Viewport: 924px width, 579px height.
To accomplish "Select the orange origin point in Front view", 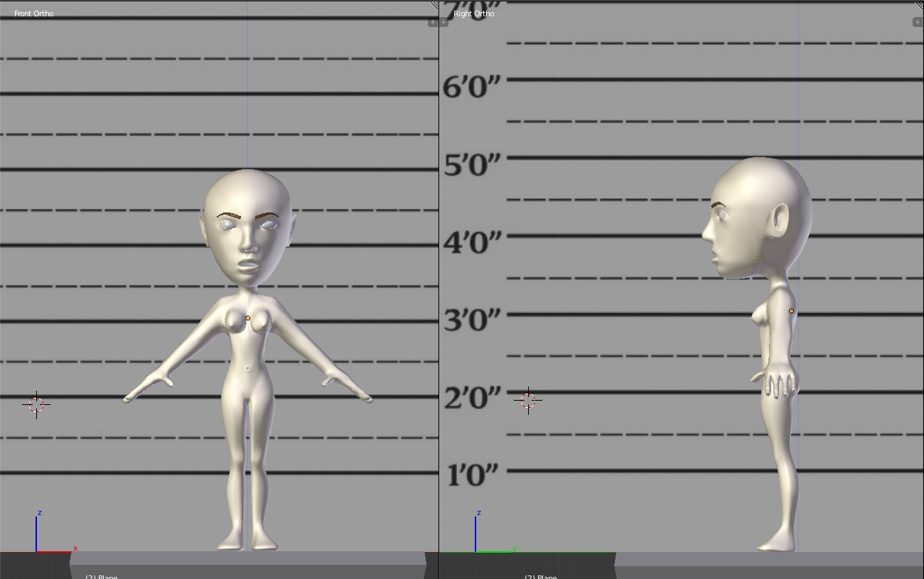I will pyautogui.click(x=247, y=318).
